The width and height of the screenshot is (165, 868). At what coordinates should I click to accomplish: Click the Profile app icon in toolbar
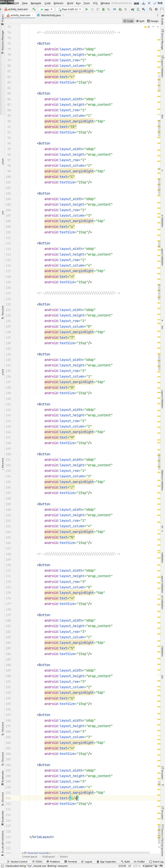pos(115,9)
